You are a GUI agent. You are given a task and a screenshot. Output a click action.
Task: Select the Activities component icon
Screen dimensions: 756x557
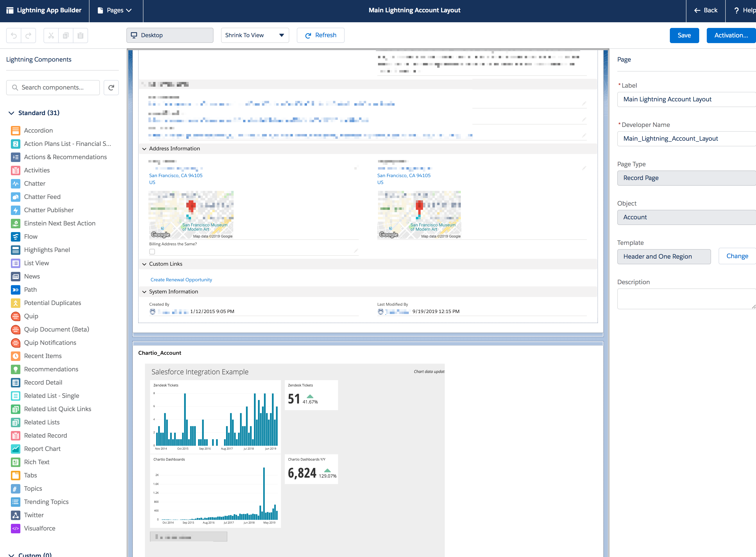pyautogui.click(x=15, y=170)
